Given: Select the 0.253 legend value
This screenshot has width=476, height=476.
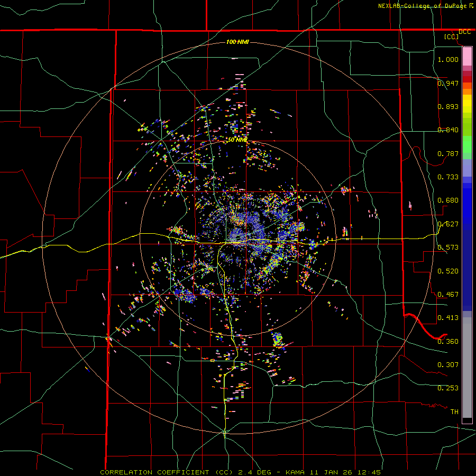Looking at the screenshot, I should click(448, 388).
